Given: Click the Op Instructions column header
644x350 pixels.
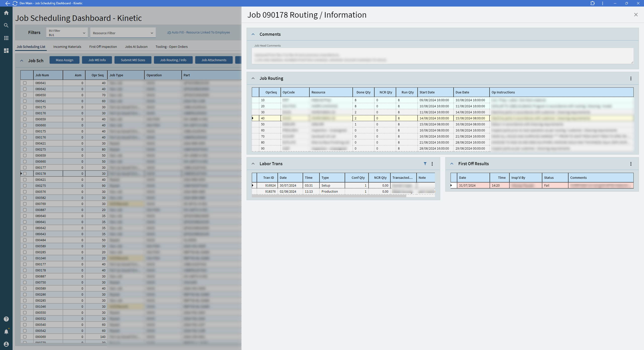Looking at the screenshot, I should tap(561, 92).
